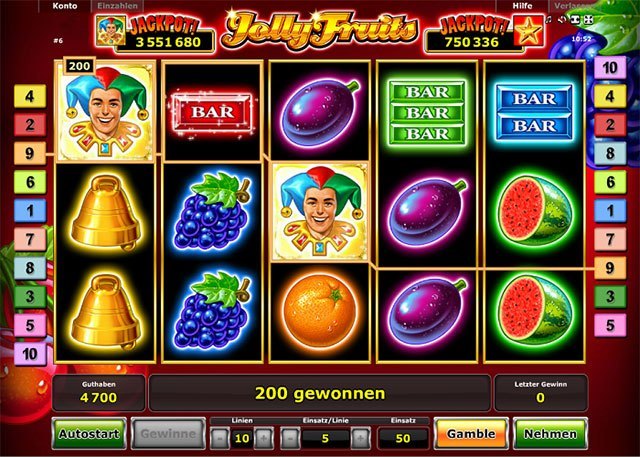Start autoplay with Autostart button
The height and width of the screenshot is (457, 640).
[89, 433]
